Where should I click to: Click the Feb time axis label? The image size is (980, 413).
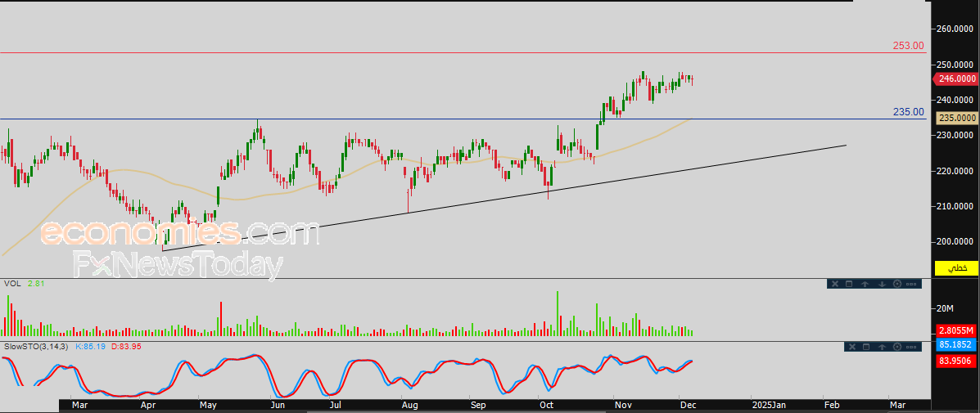831,405
